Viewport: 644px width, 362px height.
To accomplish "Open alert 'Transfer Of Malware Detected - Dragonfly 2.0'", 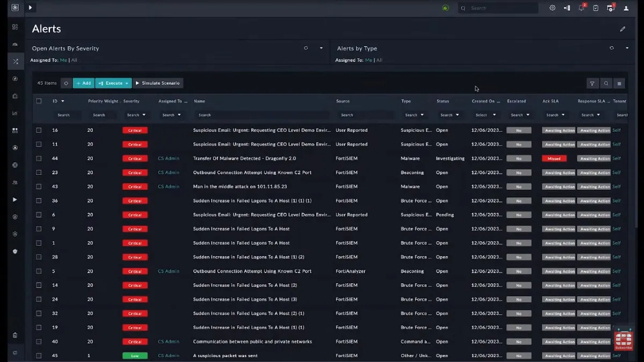I will click(x=244, y=158).
